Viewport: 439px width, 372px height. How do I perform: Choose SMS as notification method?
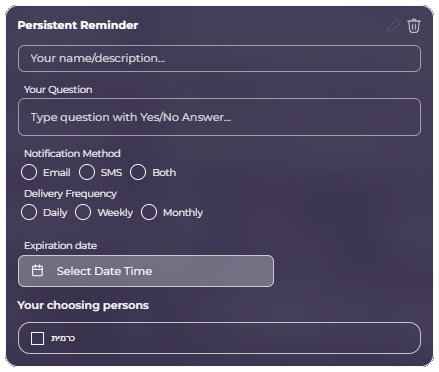tap(87, 172)
